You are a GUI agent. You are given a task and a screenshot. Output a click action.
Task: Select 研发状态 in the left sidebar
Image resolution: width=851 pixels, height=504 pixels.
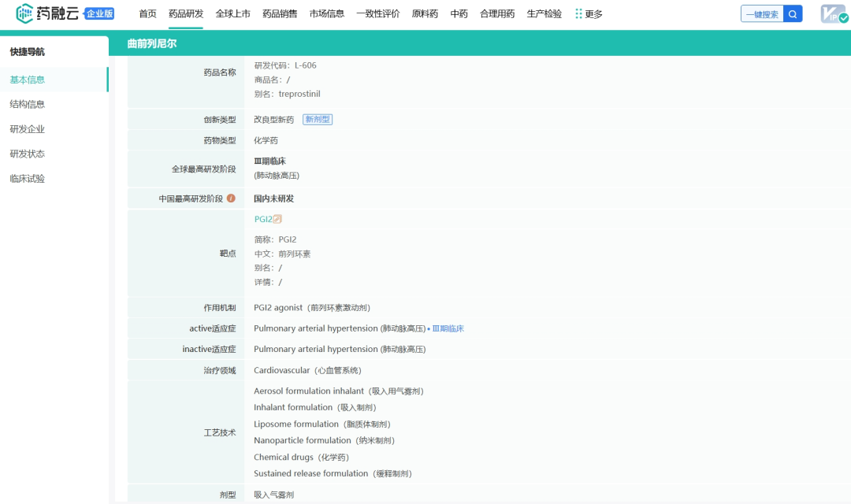click(x=28, y=154)
